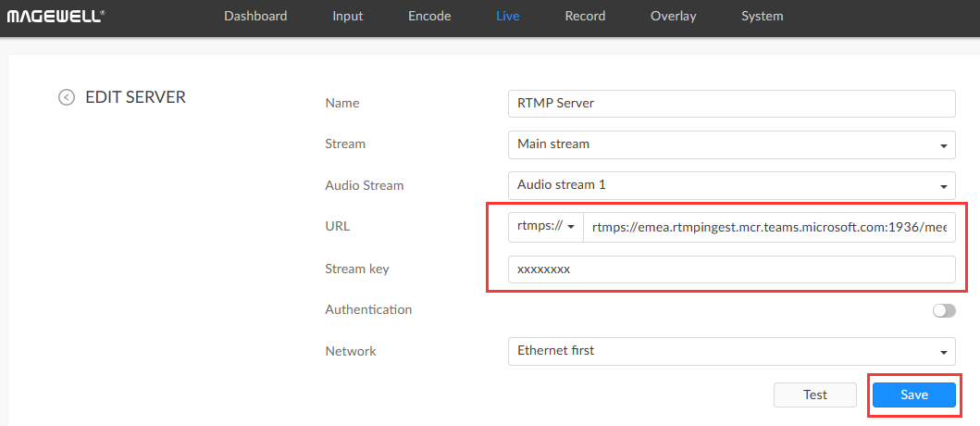The width and height of the screenshot is (980, 426).
Task: Click the Magewell logo
Action: click(56, 17)
